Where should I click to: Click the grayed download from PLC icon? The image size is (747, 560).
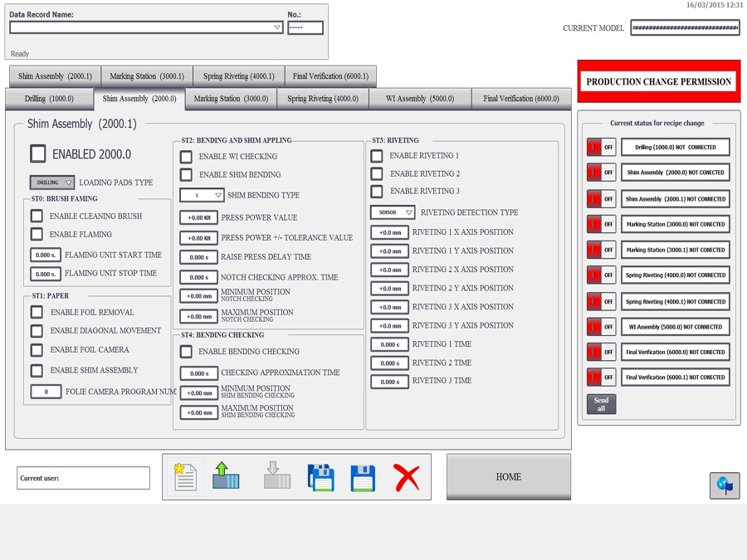tap(276, 477)
